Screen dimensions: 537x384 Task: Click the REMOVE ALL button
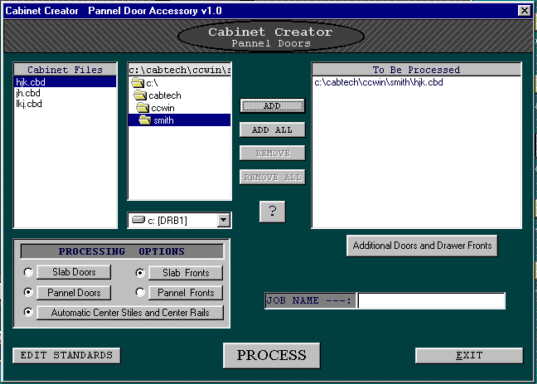coord(272,177)
